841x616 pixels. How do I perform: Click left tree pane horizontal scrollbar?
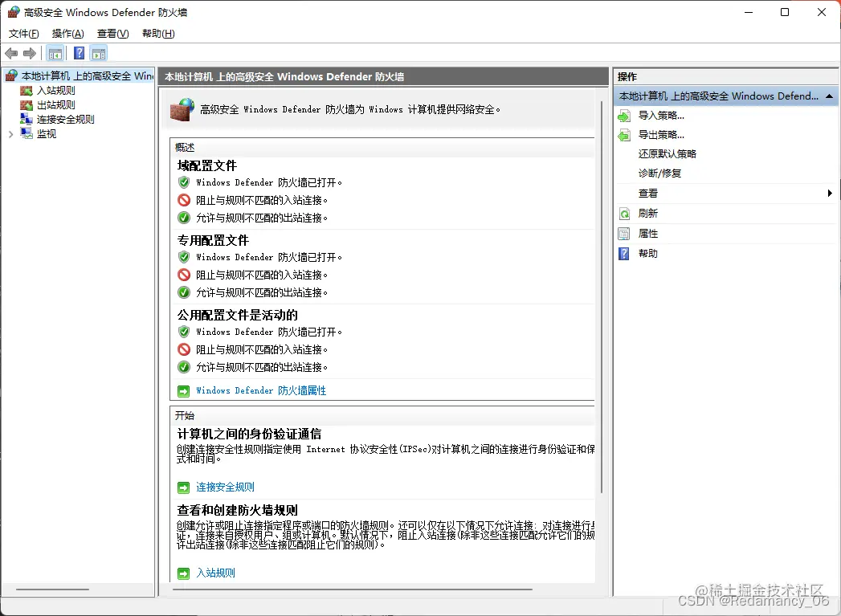point(52,589)
